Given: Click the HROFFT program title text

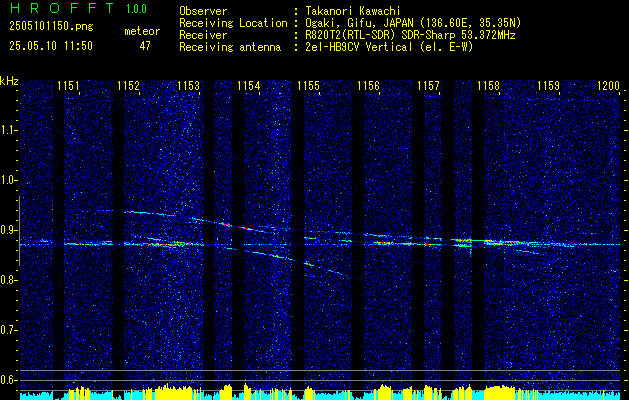Looking at the screenshot, I should click(x=63, y=8).
